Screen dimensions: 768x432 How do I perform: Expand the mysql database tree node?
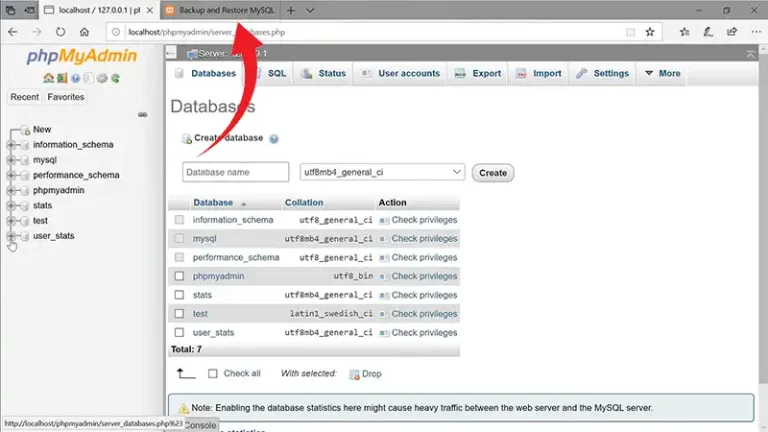pyautogui.click(x=12, y=160)
